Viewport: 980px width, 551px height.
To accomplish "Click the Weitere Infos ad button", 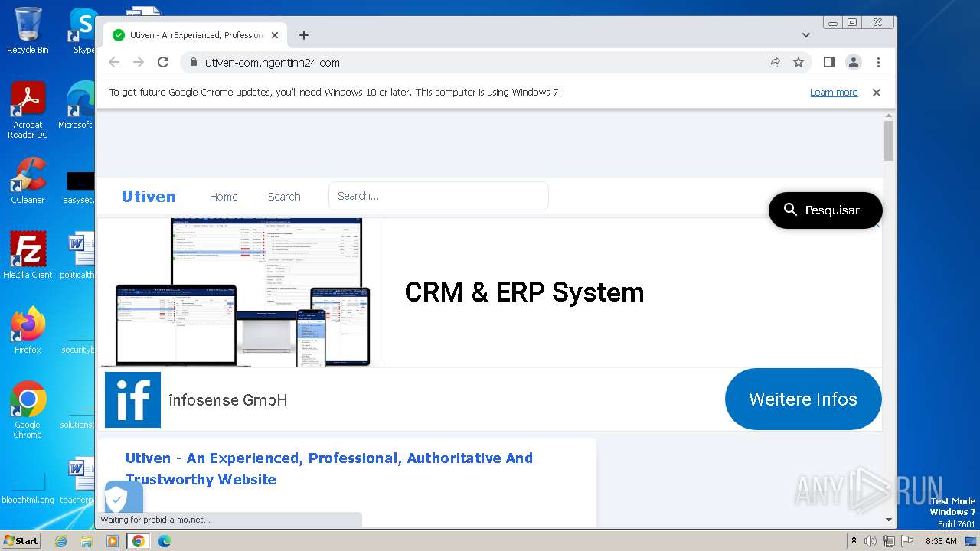I will [x=803, y=399].
